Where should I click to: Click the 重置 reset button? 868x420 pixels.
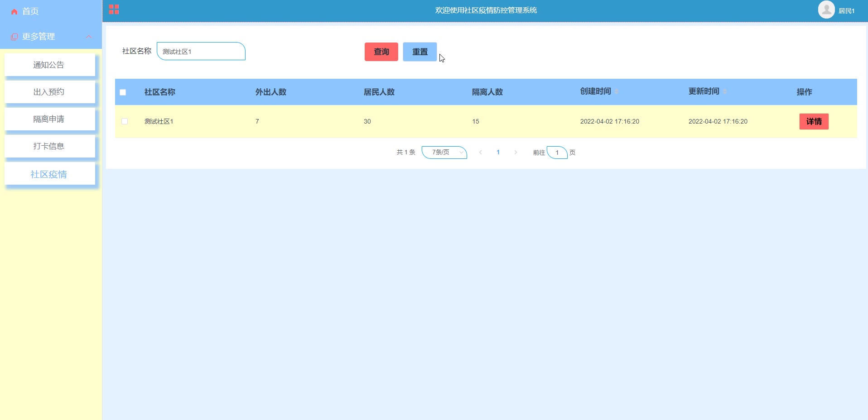420,52
